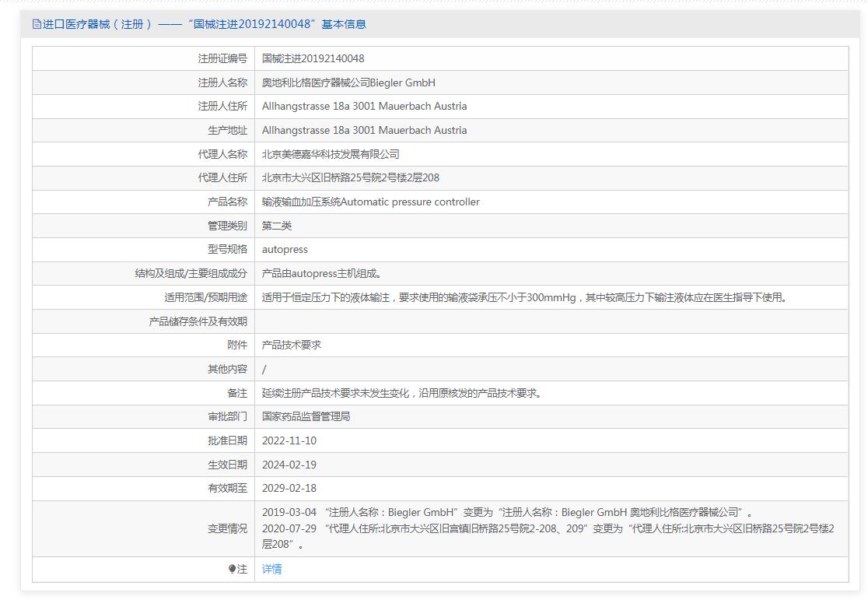
Task: Select approval department 国家药品监督管理局
Action: tap(306, 417)
